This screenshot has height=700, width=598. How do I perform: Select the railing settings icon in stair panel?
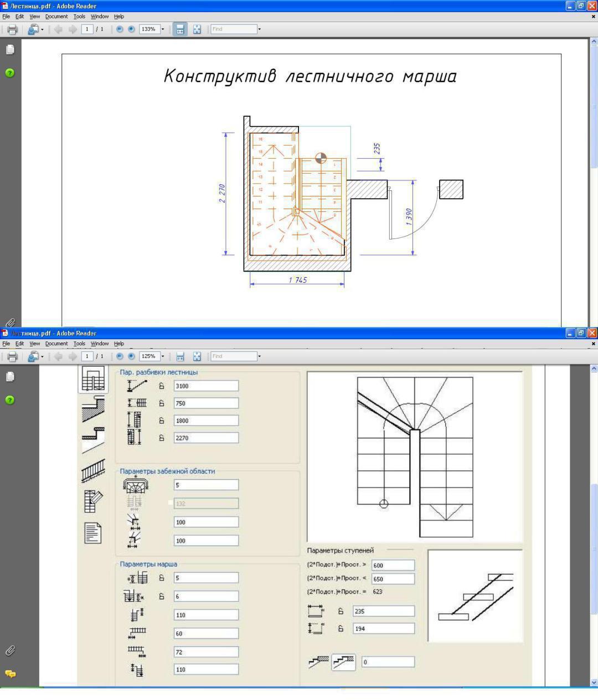(x=93, y=470)
